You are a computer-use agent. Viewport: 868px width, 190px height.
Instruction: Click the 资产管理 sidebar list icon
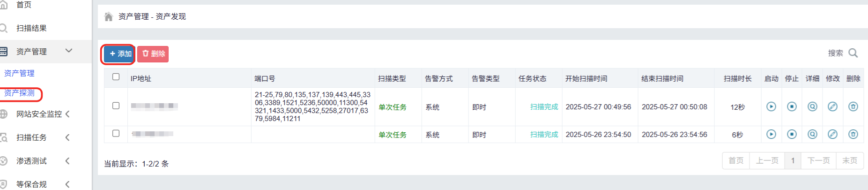[3, 51]
